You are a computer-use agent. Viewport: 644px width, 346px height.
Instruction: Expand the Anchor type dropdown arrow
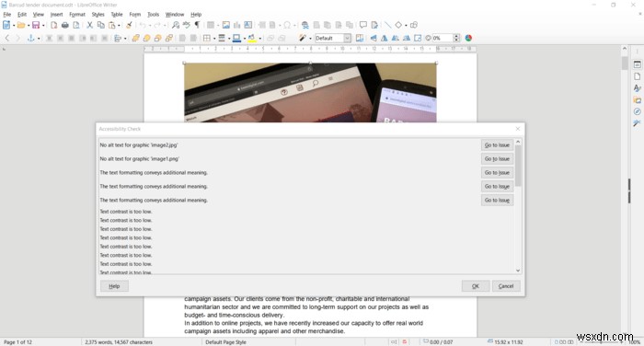click(x=39, y=39)
